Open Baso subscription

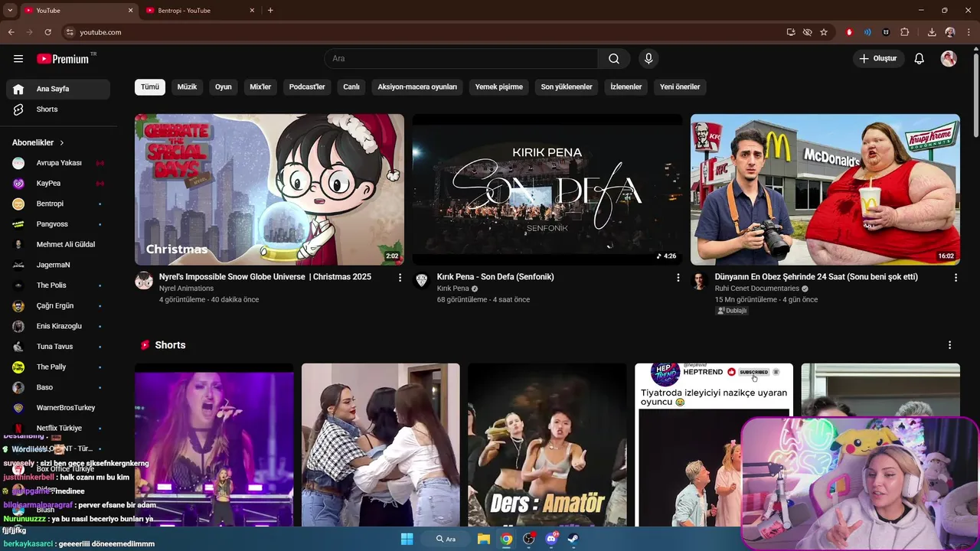(58, 387)
